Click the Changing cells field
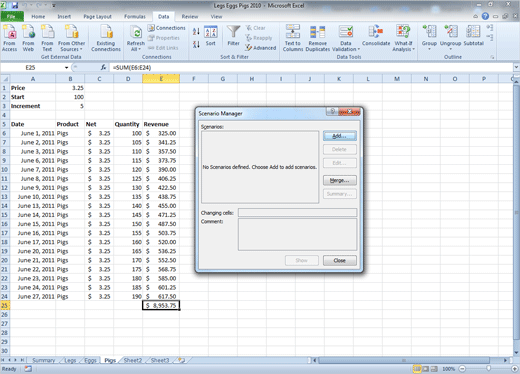Viewport: 520px width, 374px height. 297,213
